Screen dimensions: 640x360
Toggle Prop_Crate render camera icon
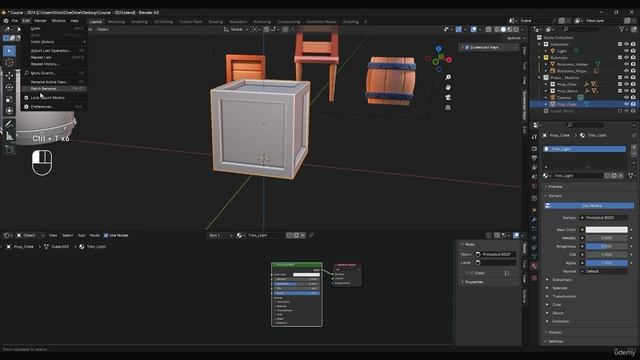coord(633,104)
